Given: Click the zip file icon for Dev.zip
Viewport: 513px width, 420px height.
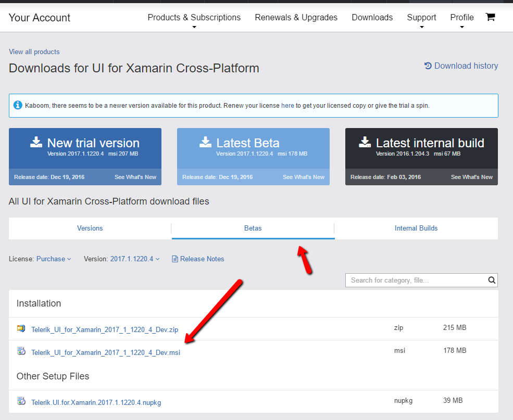Looking at the screenshot, I should point(21,329).
